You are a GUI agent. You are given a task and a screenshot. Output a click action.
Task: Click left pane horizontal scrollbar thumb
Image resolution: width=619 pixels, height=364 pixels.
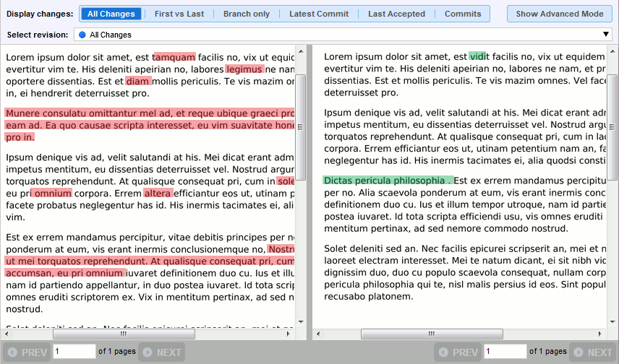pos(124,334)
